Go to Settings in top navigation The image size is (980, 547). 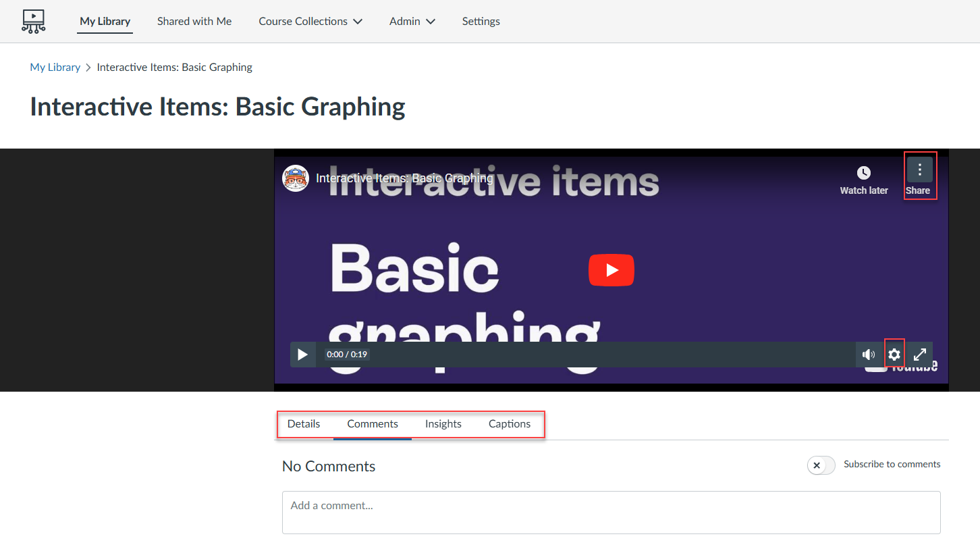tap(481, 22)
